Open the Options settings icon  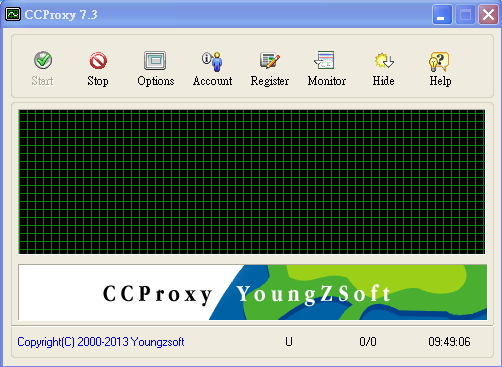(x=155, y=60)
